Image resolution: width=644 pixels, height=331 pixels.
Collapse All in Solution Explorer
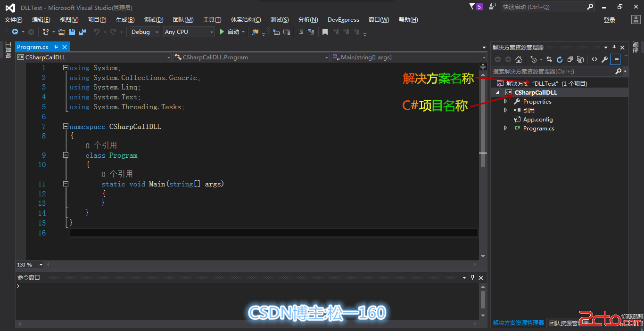click(x=570, y=59)
